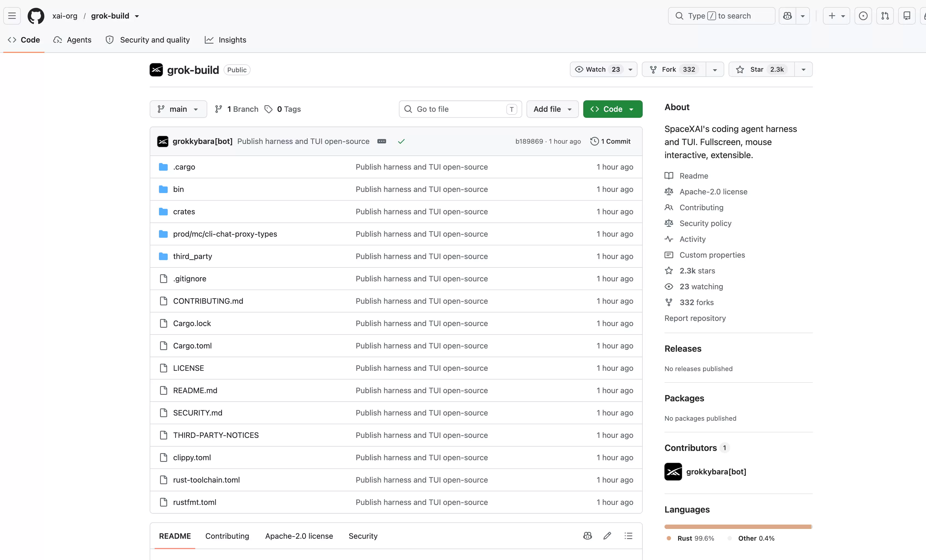This screenshot has width=926, height=560.
Task: Open Copilot chat icon in header
Action: click(x=787, y=16)
